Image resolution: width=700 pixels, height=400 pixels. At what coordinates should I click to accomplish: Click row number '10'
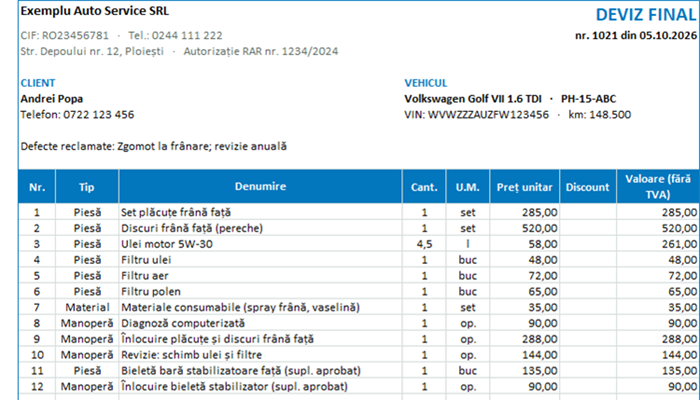point(37,355)
